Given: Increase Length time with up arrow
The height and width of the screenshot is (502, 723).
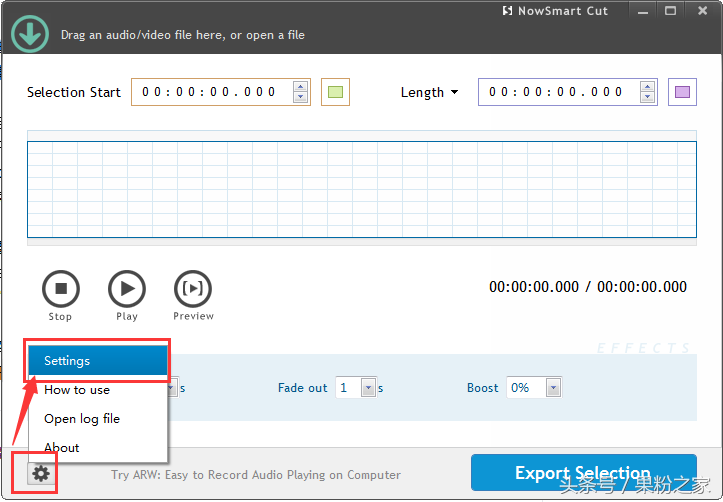Looking at the screenshot, I should (647, 87).
